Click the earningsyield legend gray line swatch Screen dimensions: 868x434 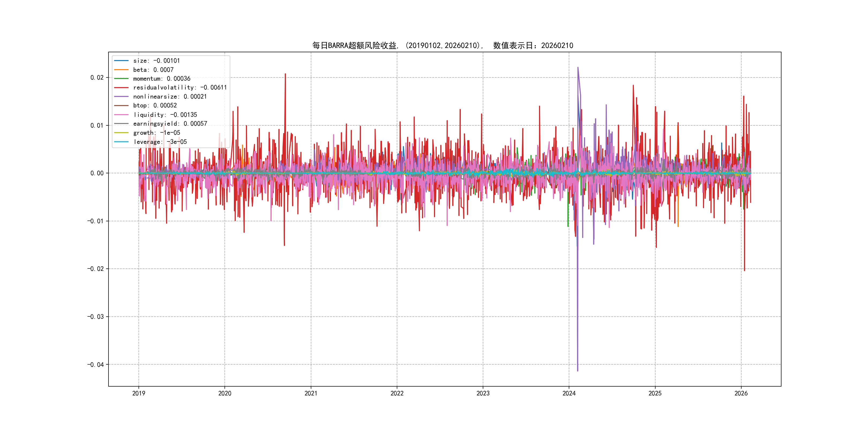pyautogui.click(x=121, y=124)
